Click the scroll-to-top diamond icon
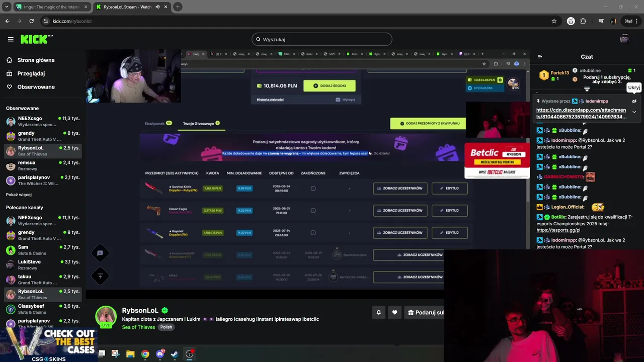The height and width of the screenshot is (362, 644). [x=100, y=276]
